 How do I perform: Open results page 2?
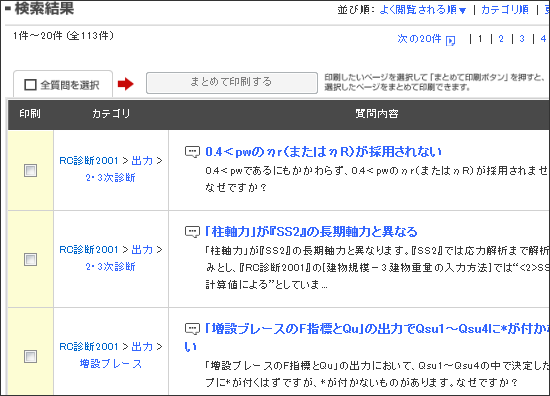(501, 39)
